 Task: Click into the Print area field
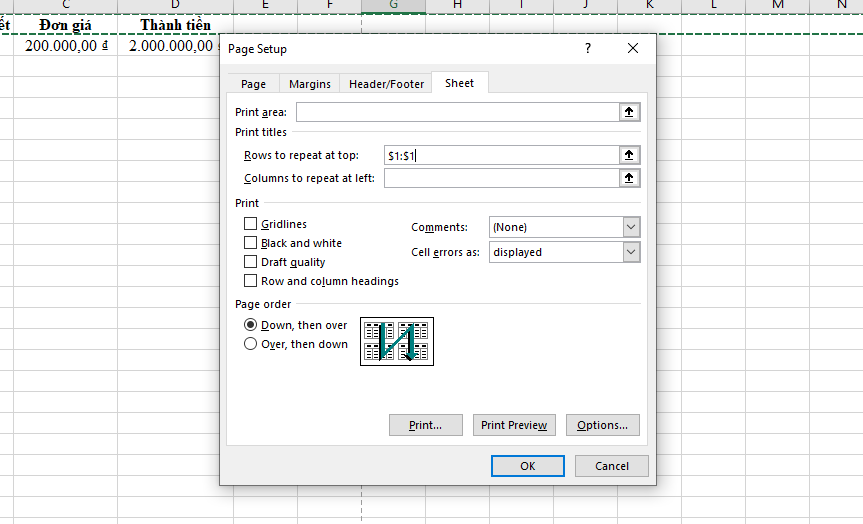click(457, 112)
